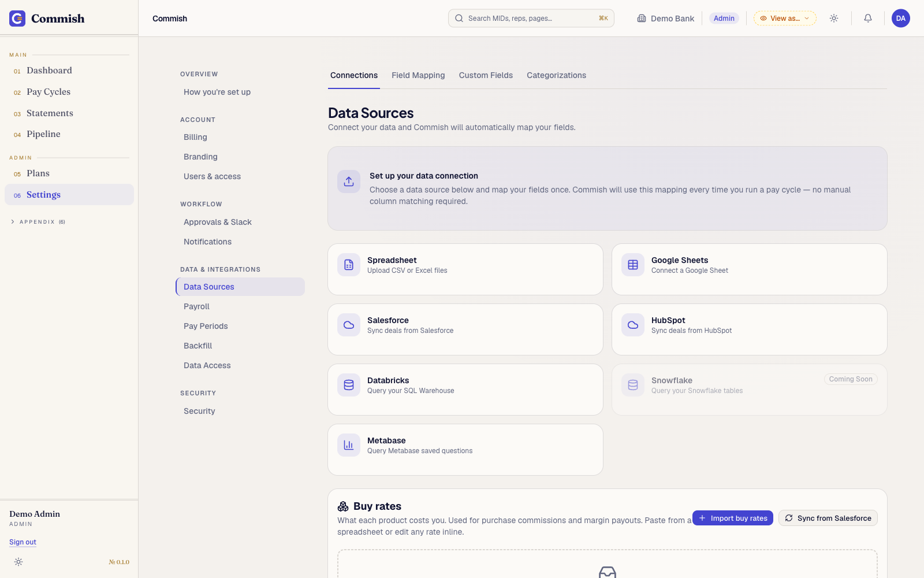Click the Google Sheets grid icon
Image resolution: width=924 pixels, height=578 pixels.
(x=633, y=265)
